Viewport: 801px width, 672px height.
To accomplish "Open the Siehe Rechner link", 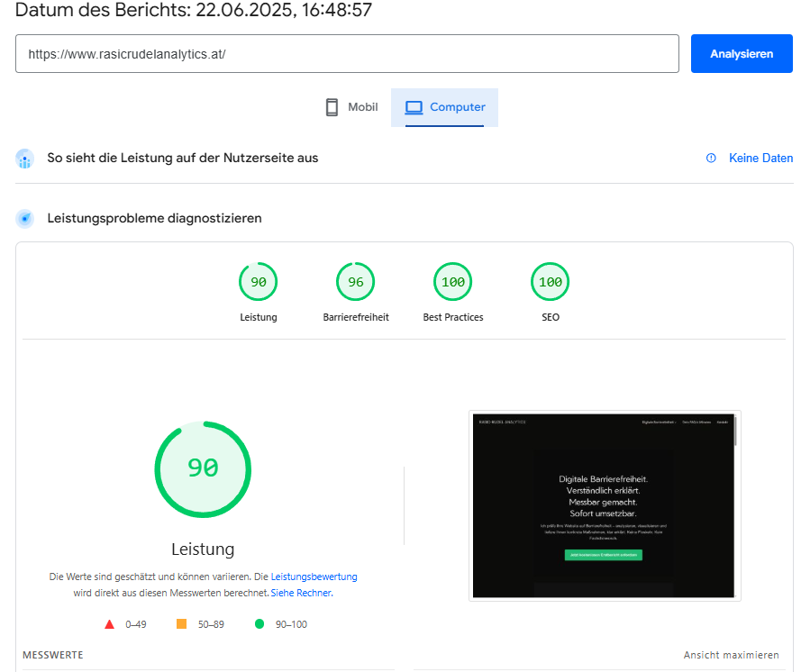I will [302, 593].
